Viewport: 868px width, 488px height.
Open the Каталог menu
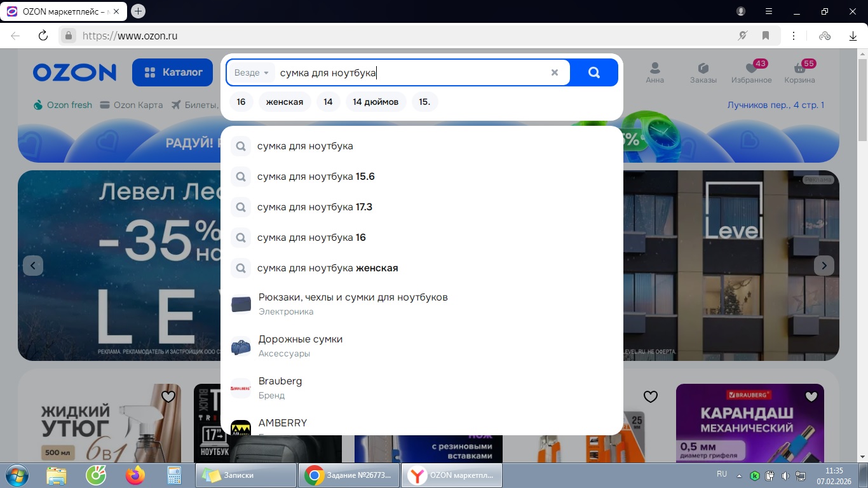(172, 72)
